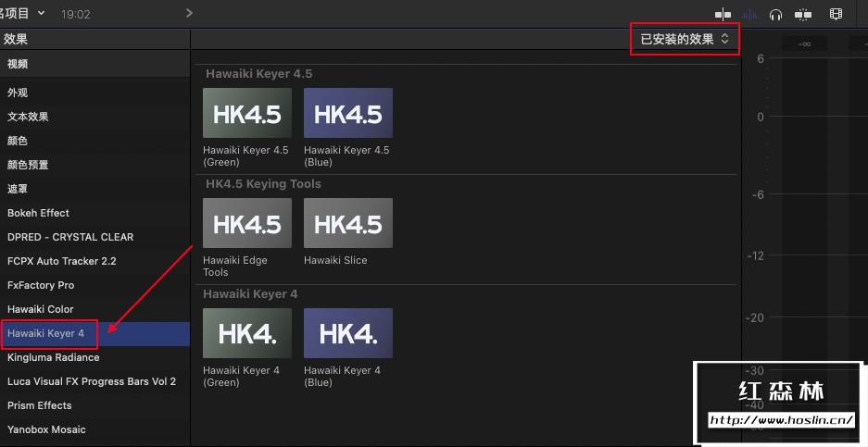Image resolution: width=868 pixels, height=447 pixels.
Task: Select FCPX Auto Tracker 2.2 category
Action: pyautogui.click(x=94, y=261)
